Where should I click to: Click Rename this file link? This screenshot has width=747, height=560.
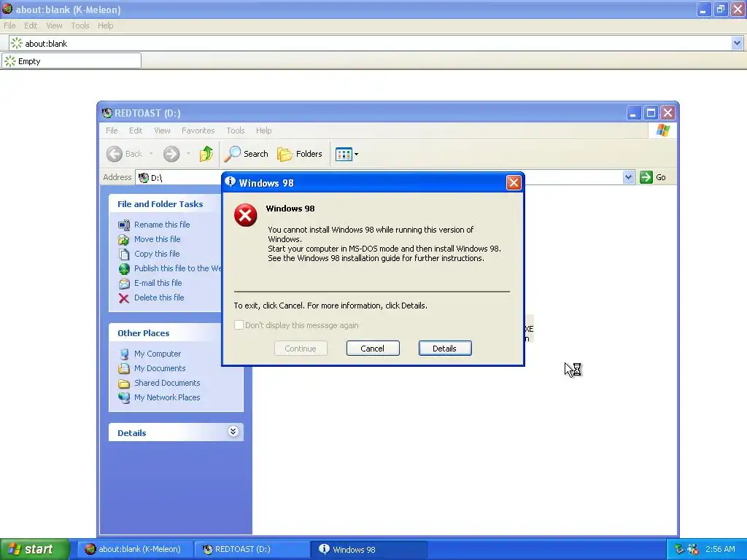(162, 225)
